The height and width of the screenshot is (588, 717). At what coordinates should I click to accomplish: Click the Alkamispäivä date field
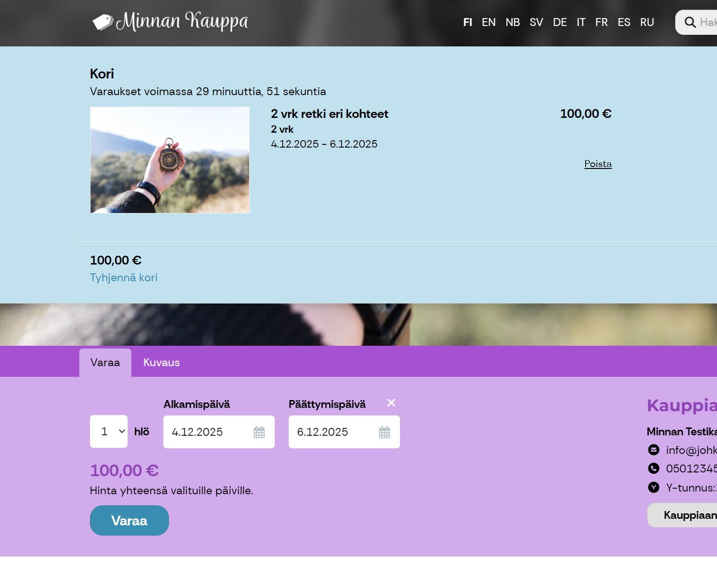coord(219,432)
